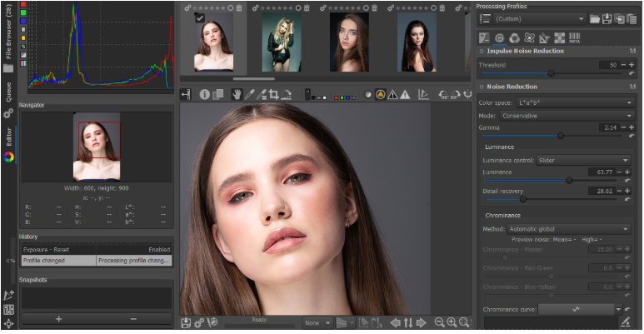Send image to processing queue icon
644x334 pixels.
(199, 322)
